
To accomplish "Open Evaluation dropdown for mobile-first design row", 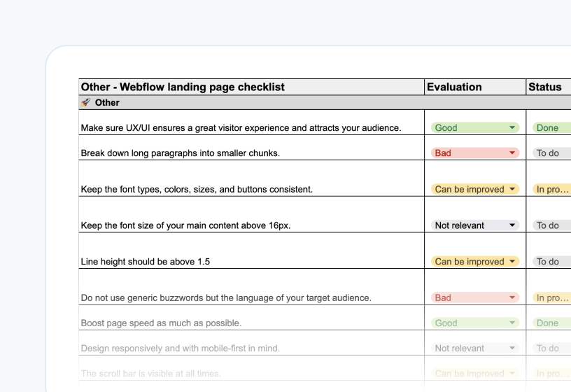I will pos(475,349).
